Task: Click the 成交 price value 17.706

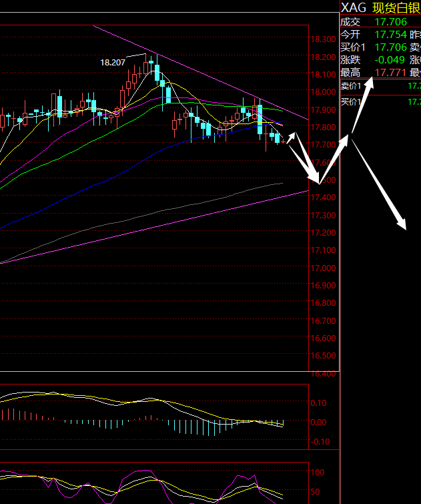Action: [x=390, y=21]
